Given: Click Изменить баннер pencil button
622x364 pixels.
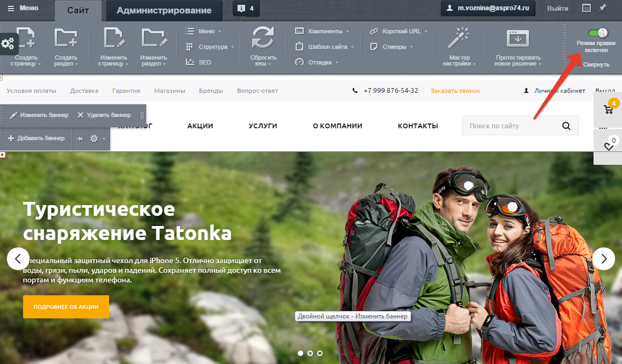Looking at the screenshot, I should click(x=39, y=115).
